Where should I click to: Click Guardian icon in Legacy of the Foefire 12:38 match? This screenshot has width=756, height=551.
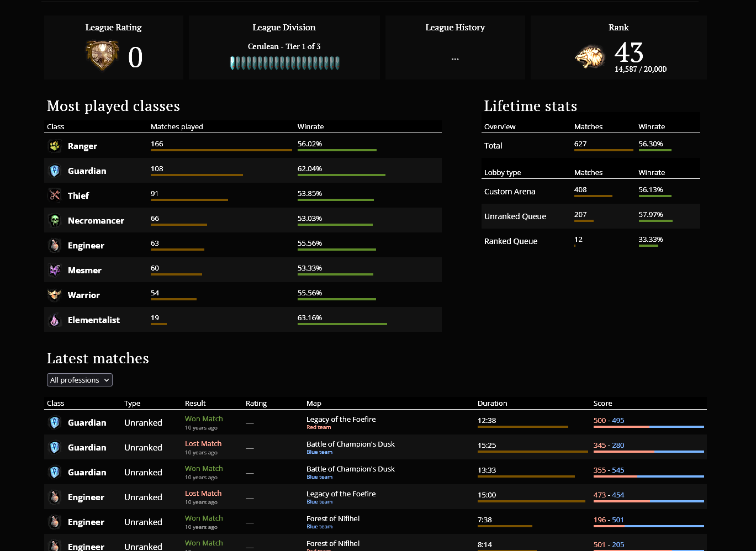tap(55, 422)
